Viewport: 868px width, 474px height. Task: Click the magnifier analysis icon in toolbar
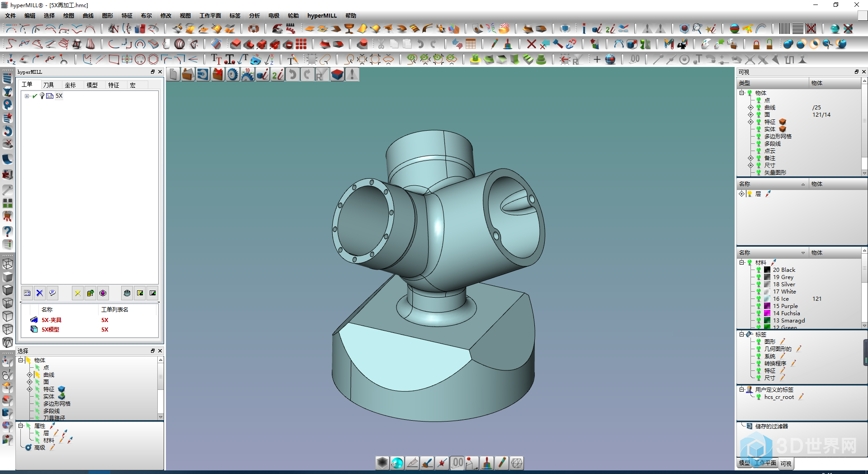697,28
